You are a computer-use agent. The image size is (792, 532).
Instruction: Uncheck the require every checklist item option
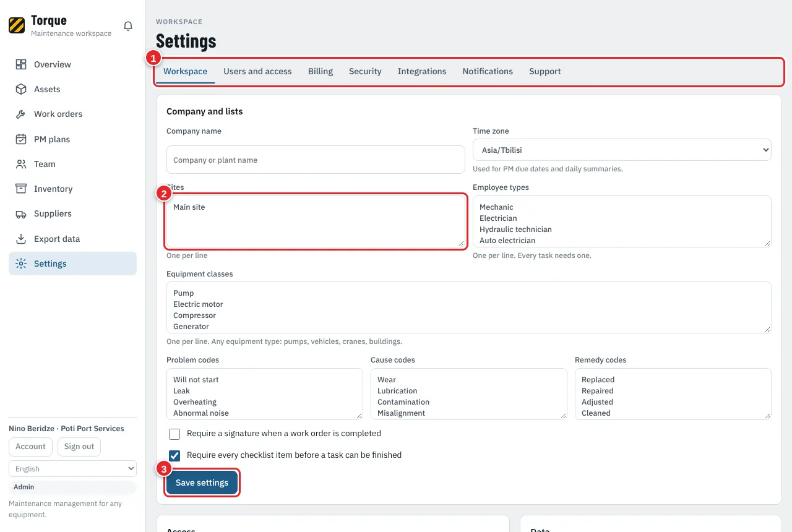click(174, 455)
